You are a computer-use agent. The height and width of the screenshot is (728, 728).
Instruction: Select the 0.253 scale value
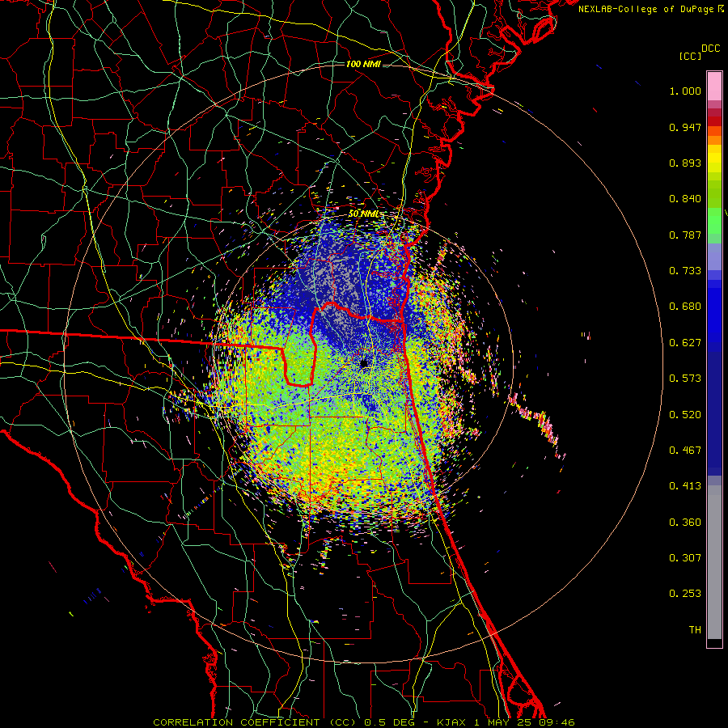(x=685, y=594)
